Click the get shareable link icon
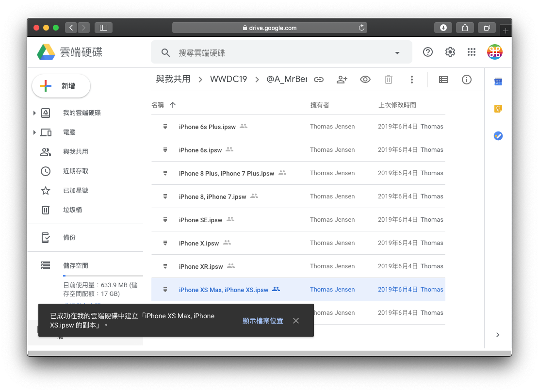 click(319, 80)
